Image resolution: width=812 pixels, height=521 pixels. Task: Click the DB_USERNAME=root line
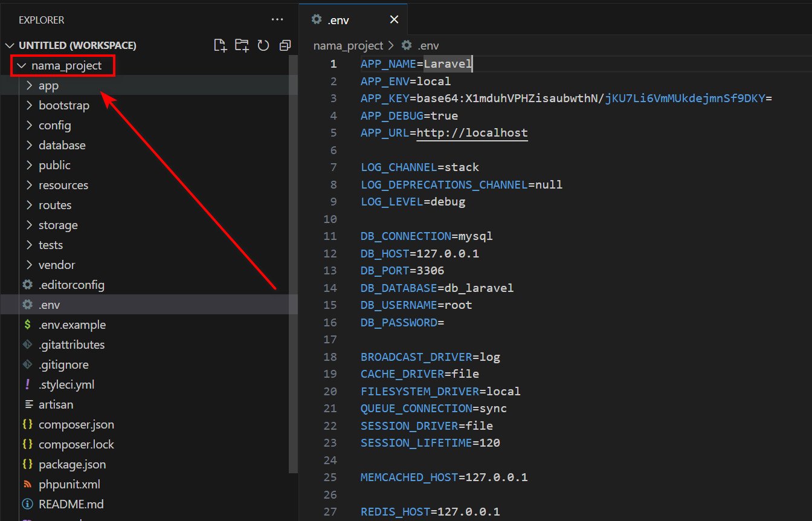pyautogui.click(x=416, y=305)
